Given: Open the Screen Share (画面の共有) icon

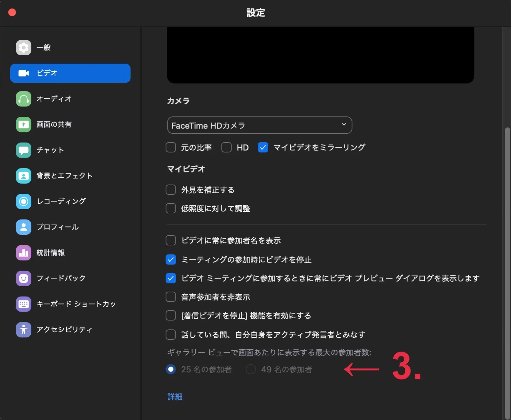Looking at the screenshot, I should (23, 124).
